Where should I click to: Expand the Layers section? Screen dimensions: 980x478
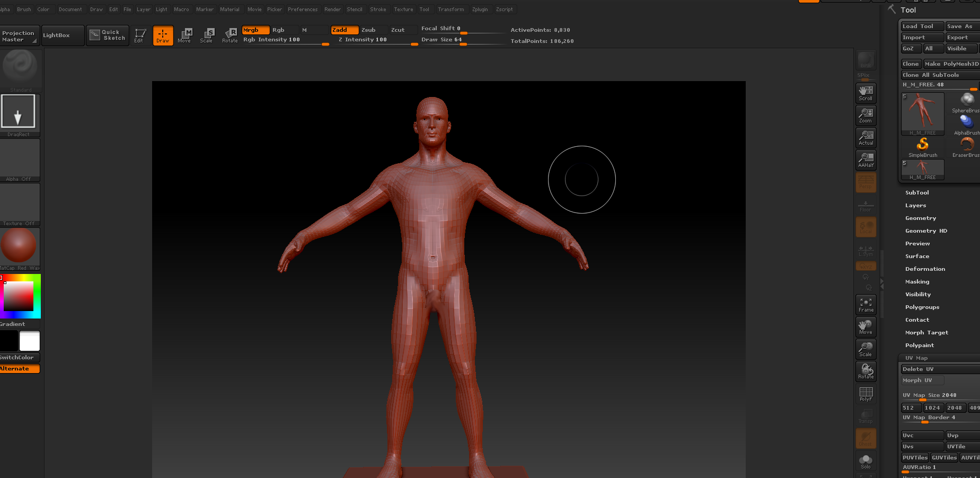(915, 206)
